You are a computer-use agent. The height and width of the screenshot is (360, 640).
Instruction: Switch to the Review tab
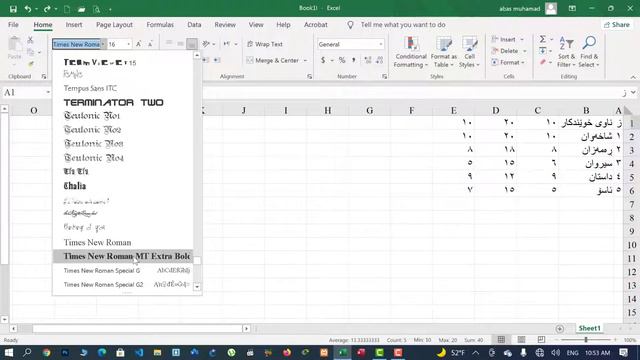[x=225, y=25]
